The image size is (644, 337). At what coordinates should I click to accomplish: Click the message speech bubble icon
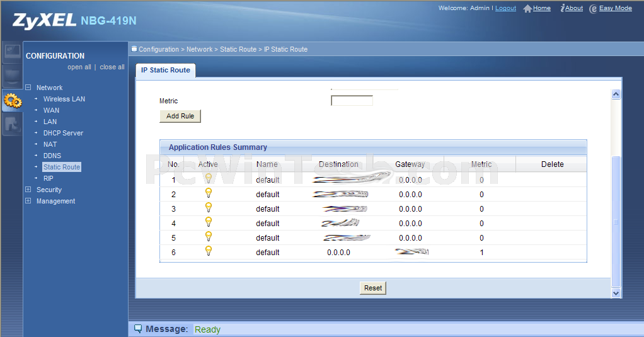[138, 329]
